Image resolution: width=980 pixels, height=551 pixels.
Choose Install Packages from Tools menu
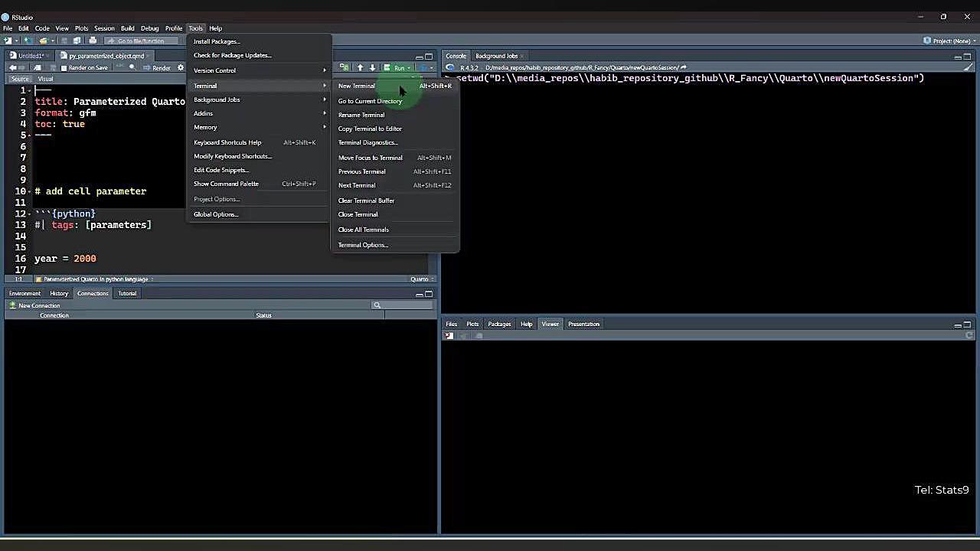click(260, 41)
